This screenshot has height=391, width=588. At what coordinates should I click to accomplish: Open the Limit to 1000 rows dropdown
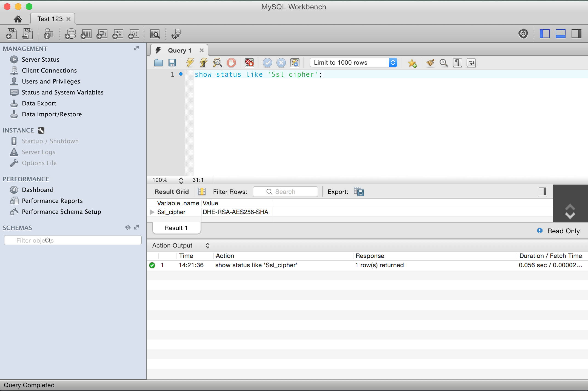pyautogui.click(x=393, y=62)
